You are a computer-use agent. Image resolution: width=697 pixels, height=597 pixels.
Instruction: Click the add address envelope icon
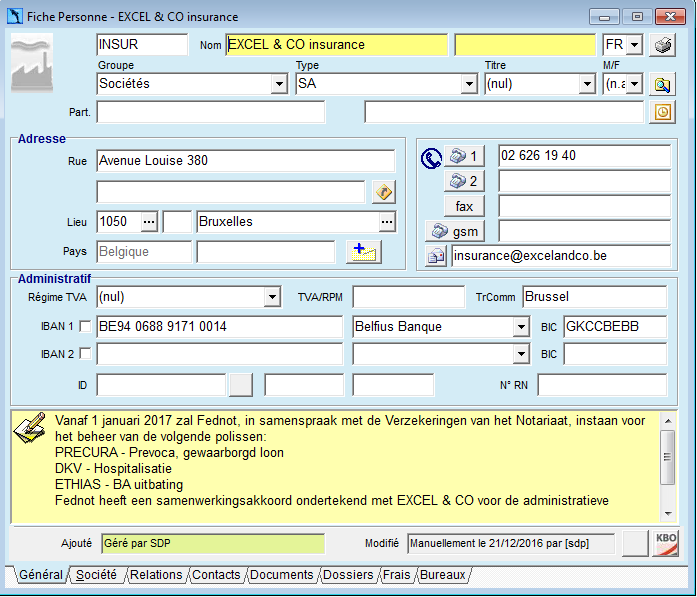(x=364, y=252)
